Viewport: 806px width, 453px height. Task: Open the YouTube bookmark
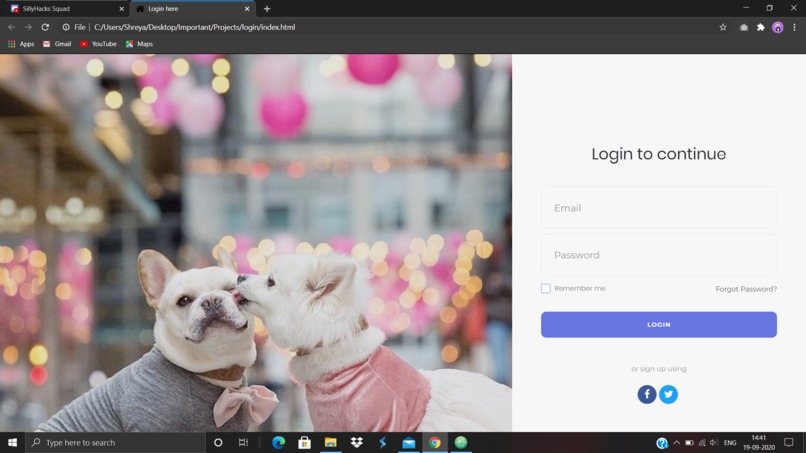pos(98,44)
